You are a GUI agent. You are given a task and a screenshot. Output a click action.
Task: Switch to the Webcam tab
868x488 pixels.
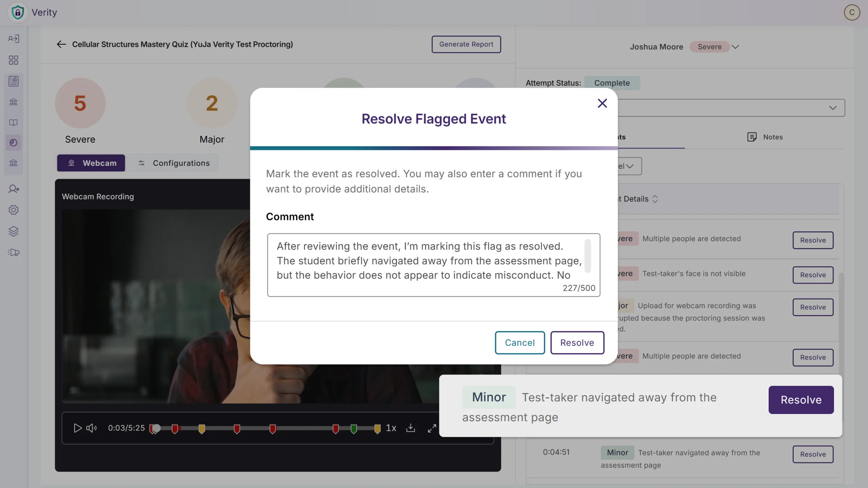click(91, 163)
